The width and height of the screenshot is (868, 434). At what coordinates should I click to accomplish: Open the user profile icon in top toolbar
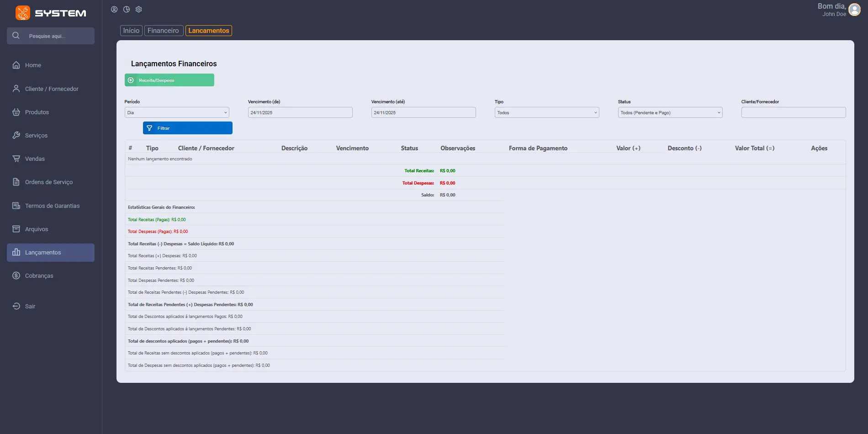tap(114, 9)
